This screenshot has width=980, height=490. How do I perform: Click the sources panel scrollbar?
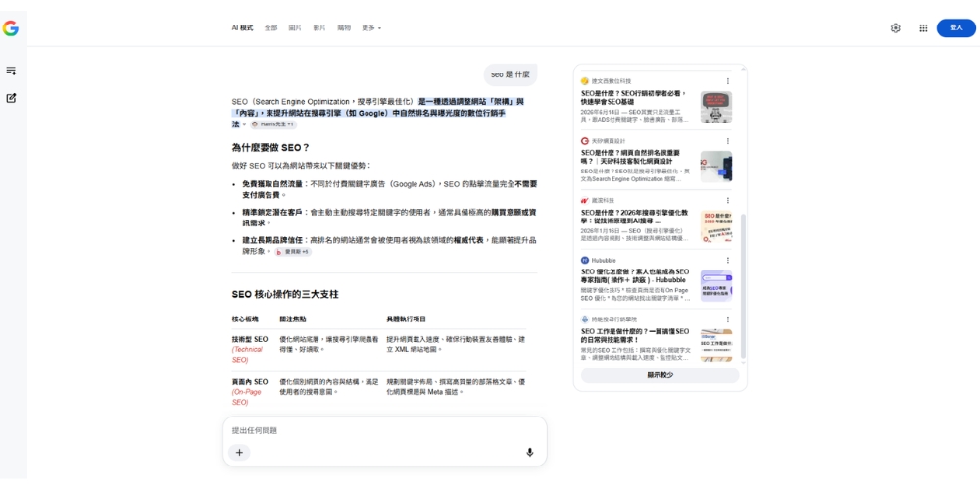[743, 285]
